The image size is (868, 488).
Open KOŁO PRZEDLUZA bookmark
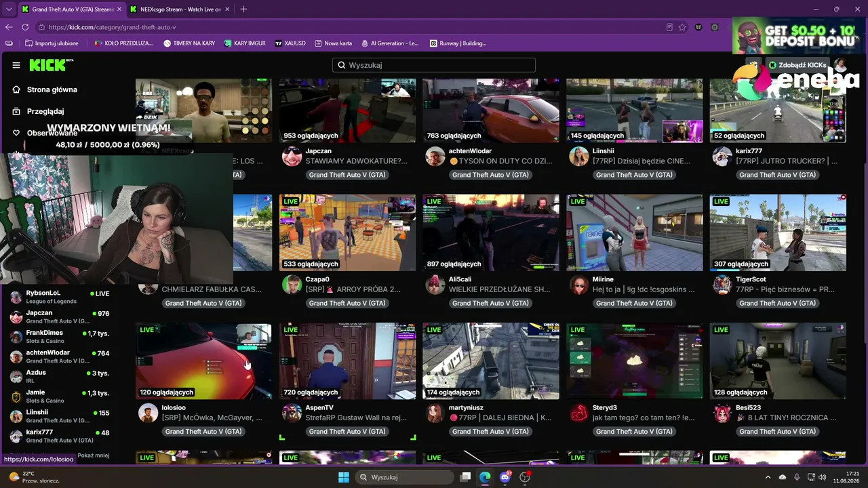[x=123, y=43]
